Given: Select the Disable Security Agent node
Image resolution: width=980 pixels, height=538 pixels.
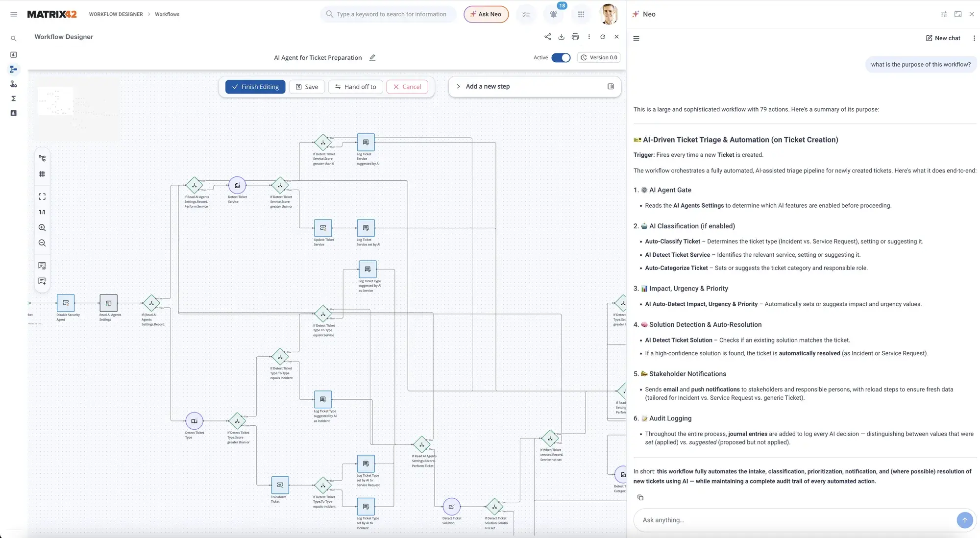Looking at the screenshot, I should click(x=66, y=303).
